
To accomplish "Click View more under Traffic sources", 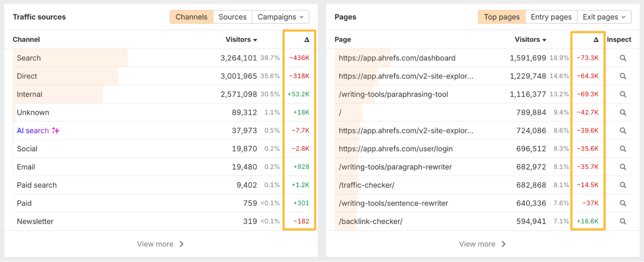I will [160, 244].
